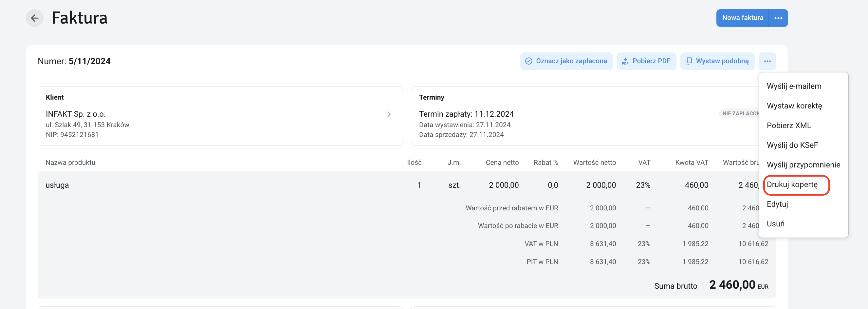Click the client address ul. Szlak 49
This screenshot has width=868, height=309.
point(88,125)
